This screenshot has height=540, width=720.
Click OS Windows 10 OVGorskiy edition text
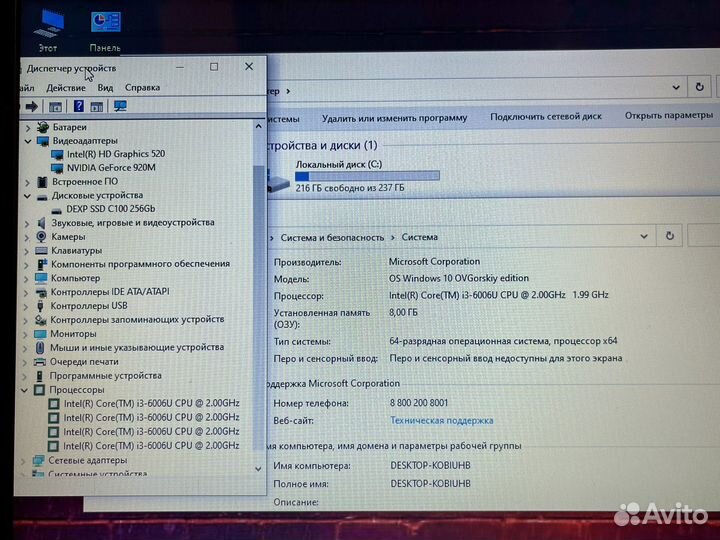coord(459,278)
